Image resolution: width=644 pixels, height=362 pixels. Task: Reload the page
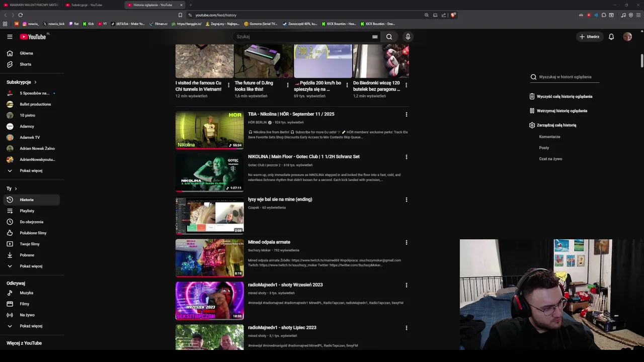tap(20, 15)
